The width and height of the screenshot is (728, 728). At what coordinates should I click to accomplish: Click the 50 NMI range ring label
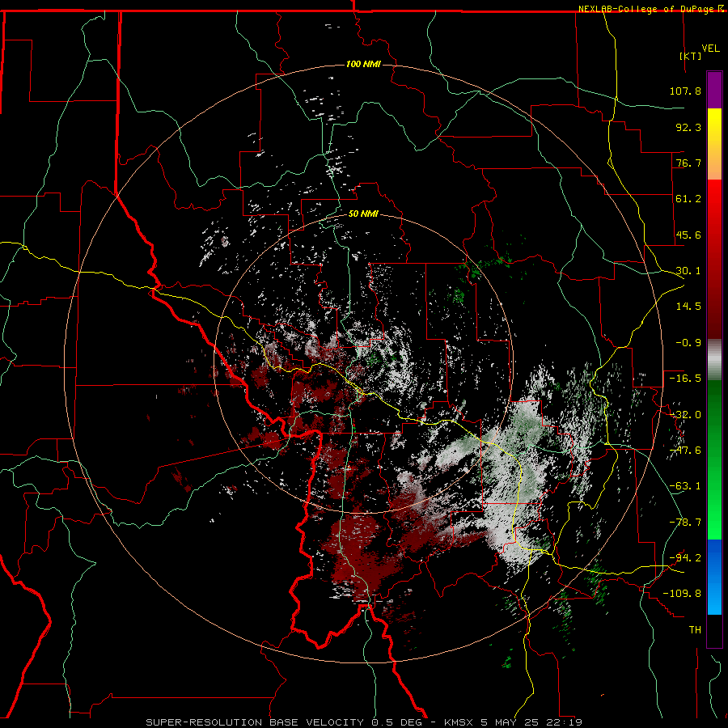coord(363,214)
